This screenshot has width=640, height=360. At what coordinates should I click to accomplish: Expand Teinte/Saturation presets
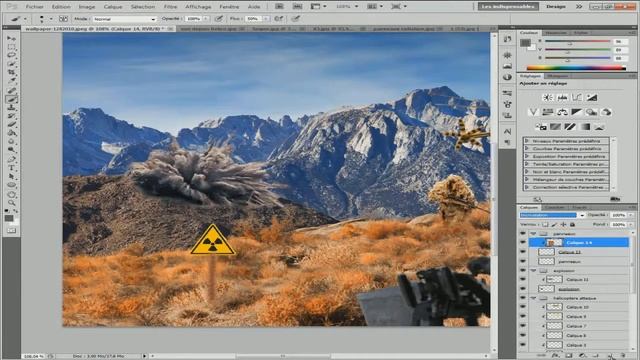tap(527, 164)
